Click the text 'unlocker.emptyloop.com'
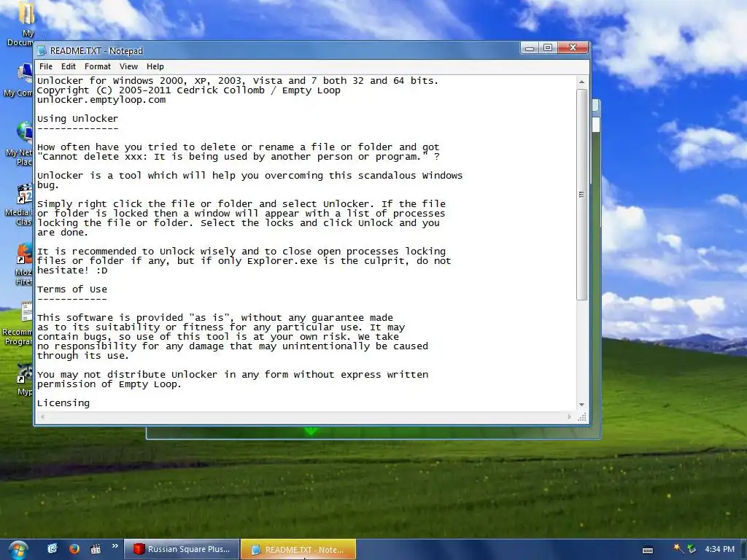 (x=101, y=100)
